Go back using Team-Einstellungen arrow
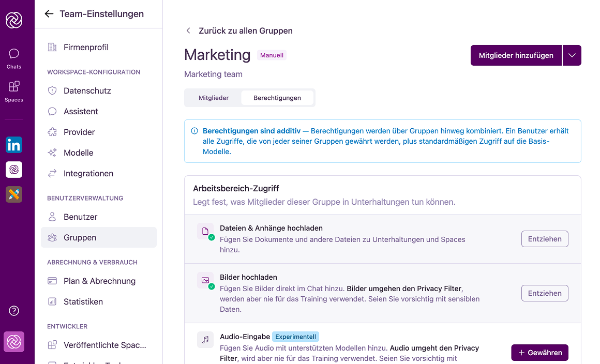This screenshot has height=364, width=600. [49, 14]
